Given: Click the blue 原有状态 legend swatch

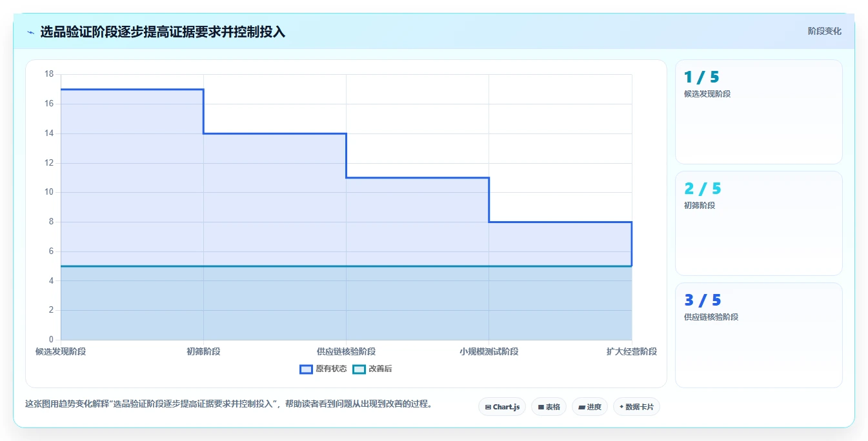Looking at the screenshot, I should pos(306,369).
